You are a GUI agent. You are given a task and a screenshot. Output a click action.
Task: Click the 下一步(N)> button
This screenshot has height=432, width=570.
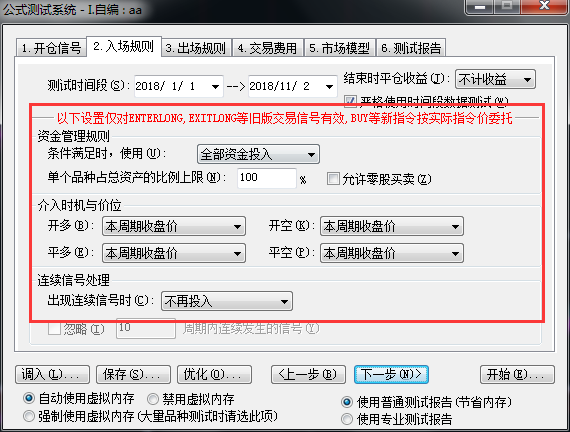click(x=391, y=374)
